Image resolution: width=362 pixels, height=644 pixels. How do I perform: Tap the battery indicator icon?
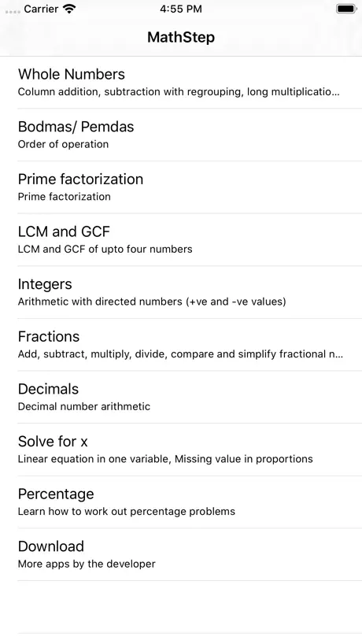click(346, 9)
